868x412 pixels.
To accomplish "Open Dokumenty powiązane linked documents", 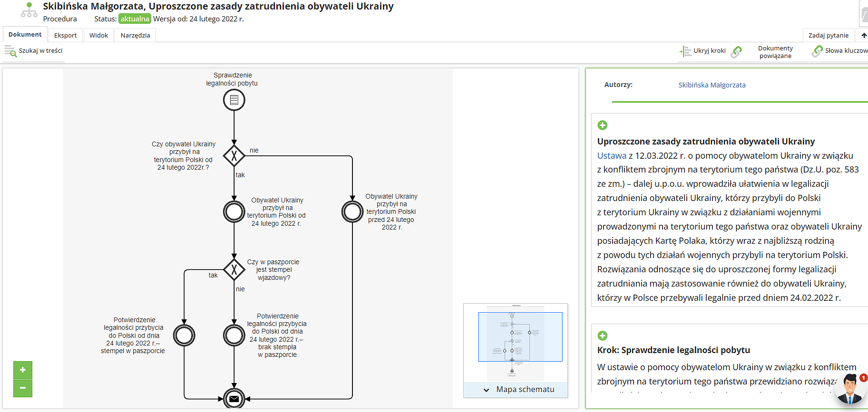I will (x=775, y=52).
